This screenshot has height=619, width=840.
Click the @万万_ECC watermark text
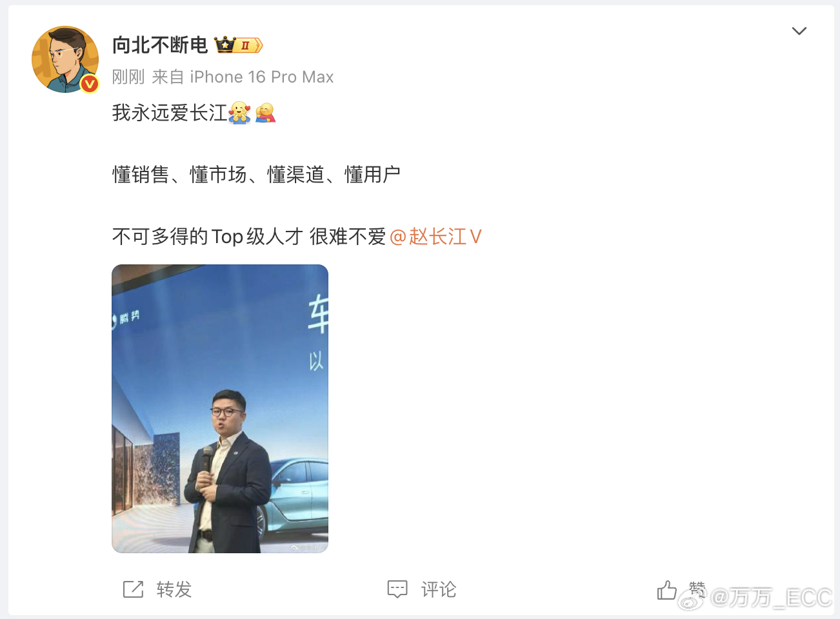click(772, 598)
